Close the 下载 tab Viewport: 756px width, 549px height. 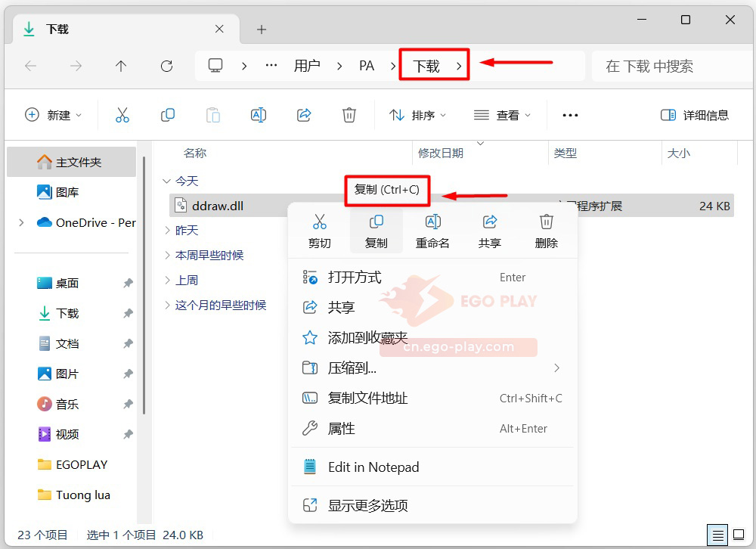tap(219, 29)
